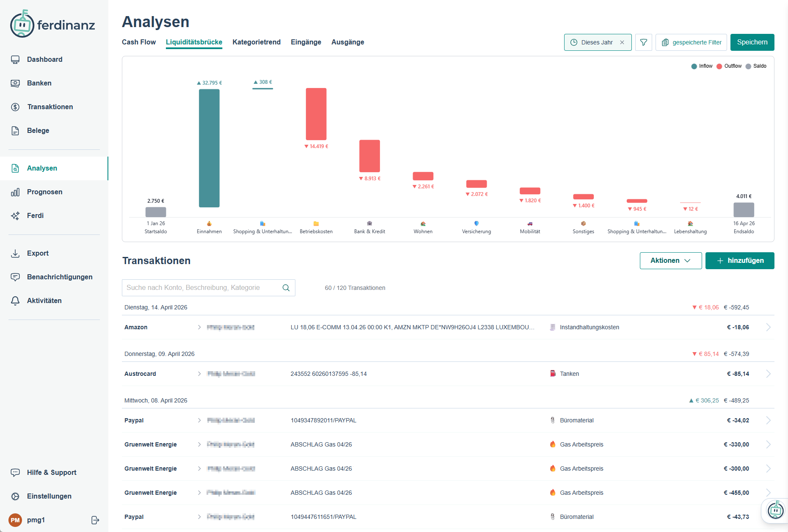788x532 pixels.
Task: Open Ferdi sparkle assistant in sidebar
Action: click(x=15, y=216)
